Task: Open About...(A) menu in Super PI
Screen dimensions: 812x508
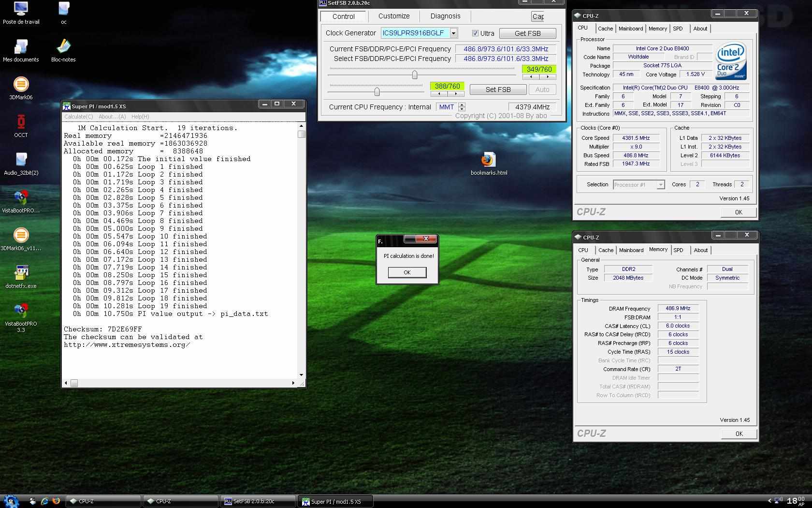Action: (x=112, y=117)
